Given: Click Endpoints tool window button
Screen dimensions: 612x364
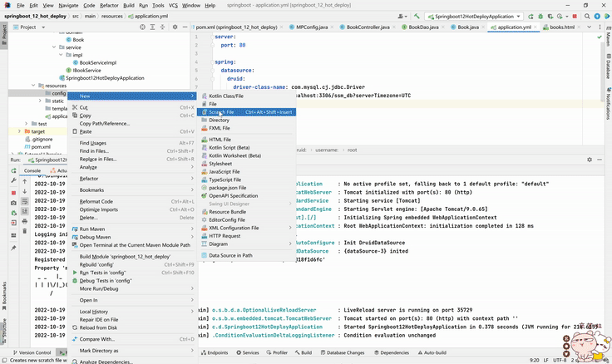Looking at the screenshot, I should pos(215,352).
